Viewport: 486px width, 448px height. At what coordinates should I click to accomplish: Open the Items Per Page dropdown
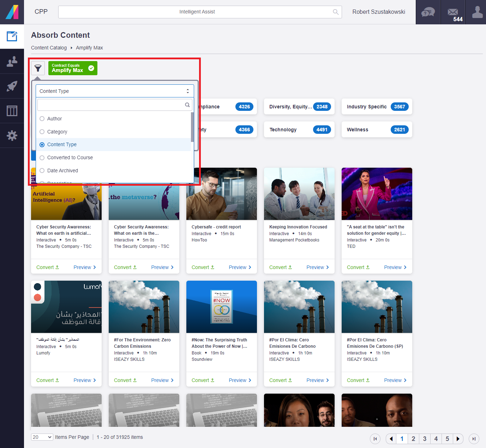point(42,437)
